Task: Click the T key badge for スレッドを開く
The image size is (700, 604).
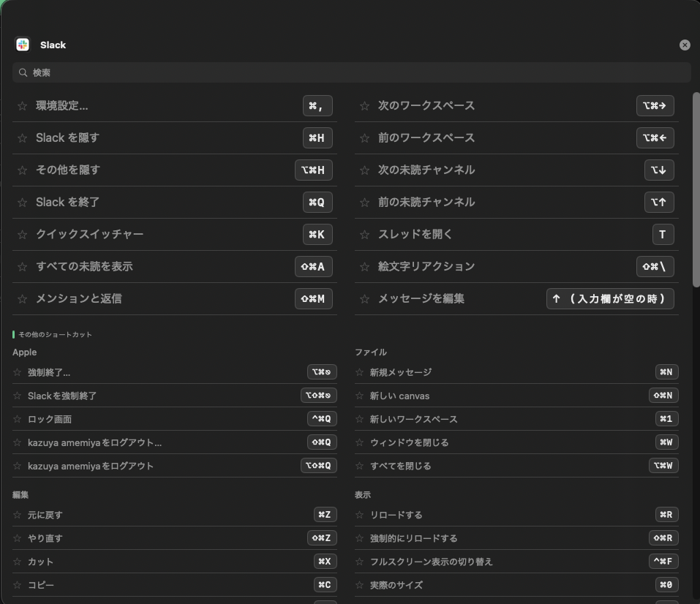Action: pyautogui.click(x=663, y=235)
